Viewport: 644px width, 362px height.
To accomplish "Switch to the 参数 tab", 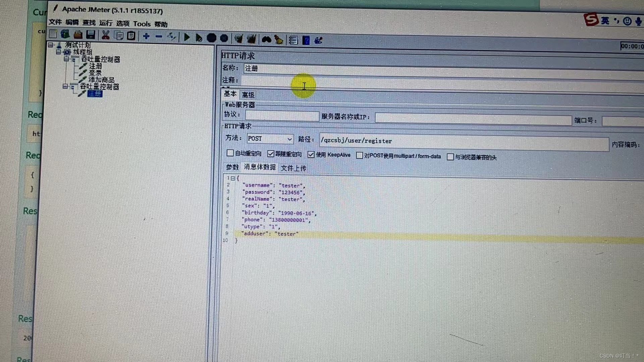I will (x=232, y=167).
